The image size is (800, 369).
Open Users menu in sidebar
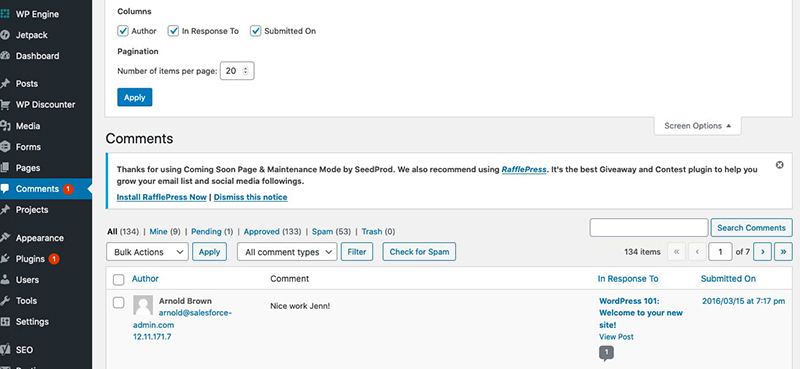coord(27,280)
